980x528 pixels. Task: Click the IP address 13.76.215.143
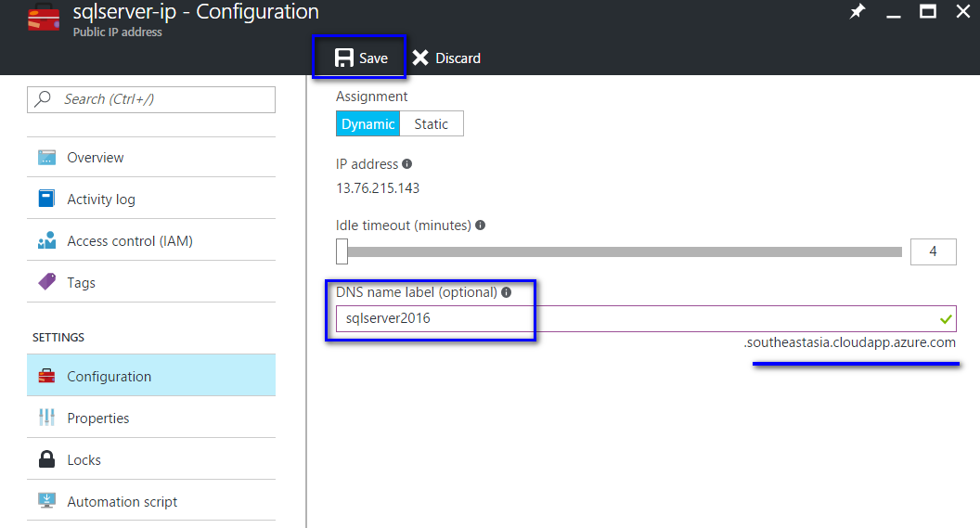pos(378,188)
